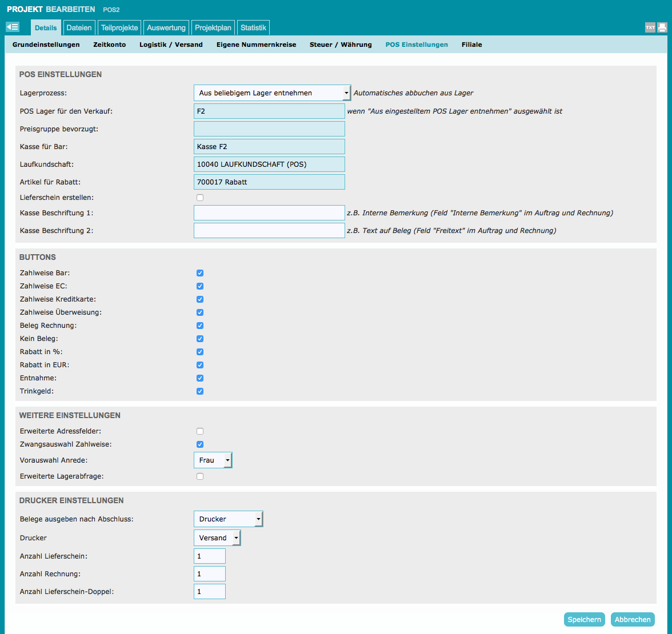Image resolution: width=672 pixels, height=634 pixels.
Task: Enable the Lieferschein erstellen checkbox
Action: 200,198
